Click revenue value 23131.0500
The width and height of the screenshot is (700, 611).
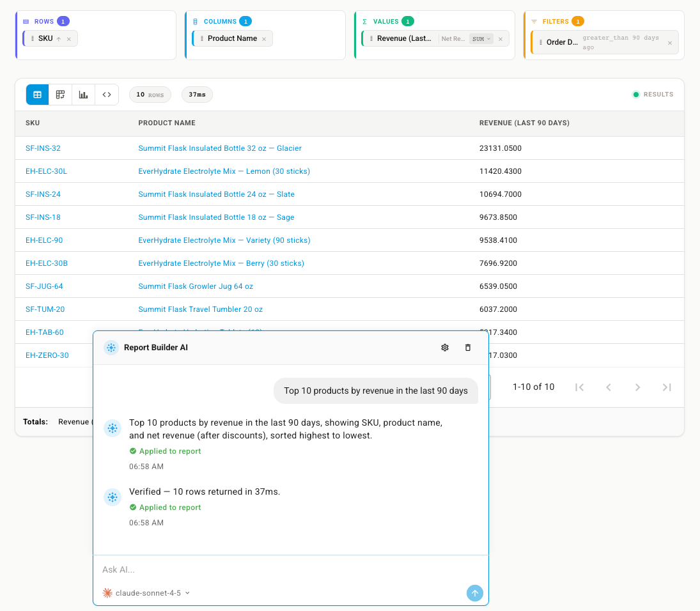tap(501, 148)
